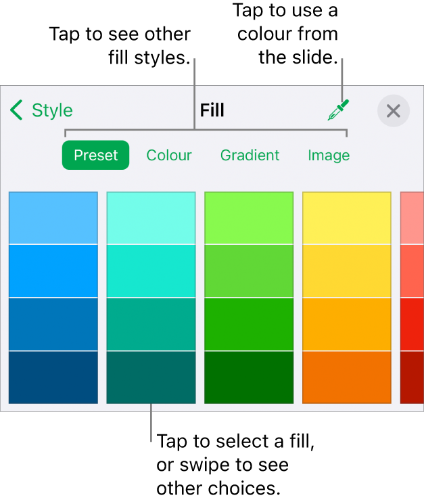Select the darkest green swatch

(x=249, y=377)
